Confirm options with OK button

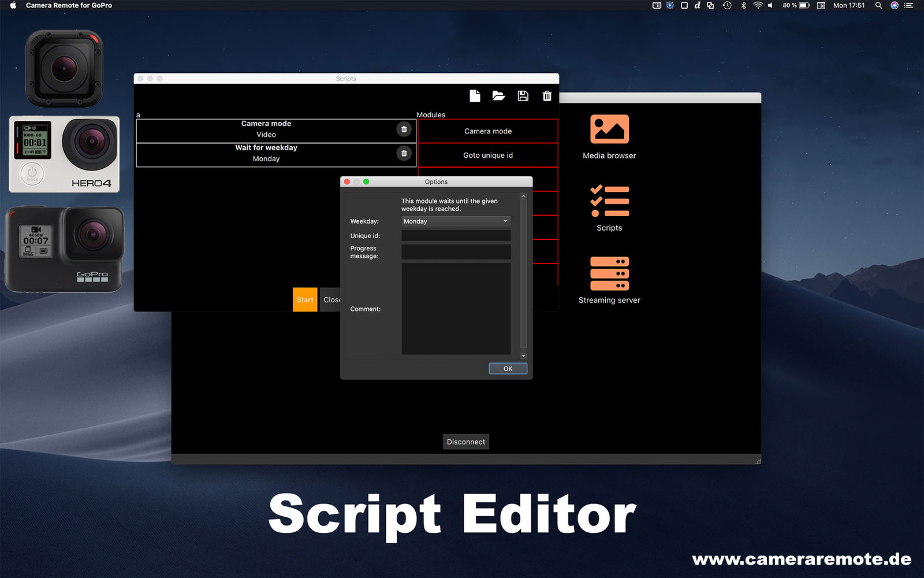508,369
